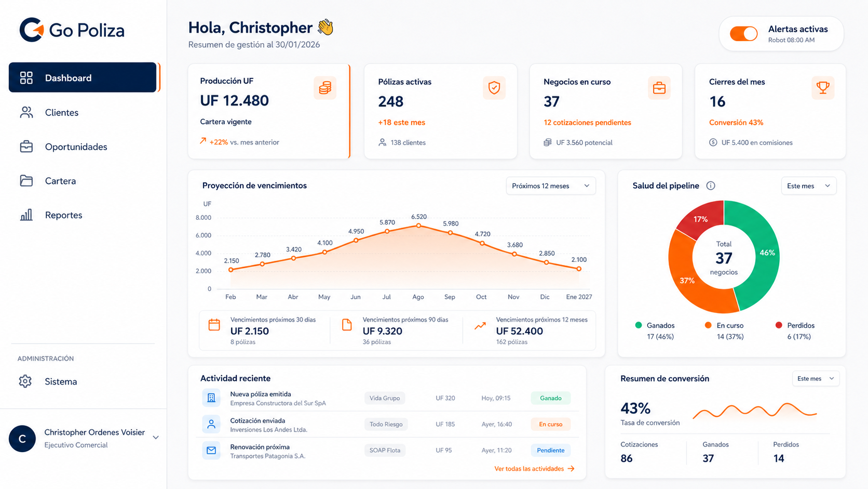Click the red Perdidos legend dot

click(779, 325)
